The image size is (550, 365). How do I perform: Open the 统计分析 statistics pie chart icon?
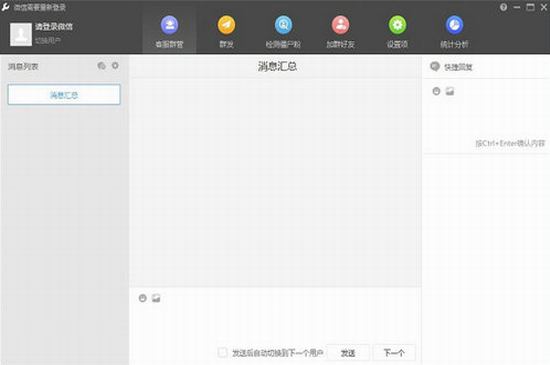coord(454,25)
